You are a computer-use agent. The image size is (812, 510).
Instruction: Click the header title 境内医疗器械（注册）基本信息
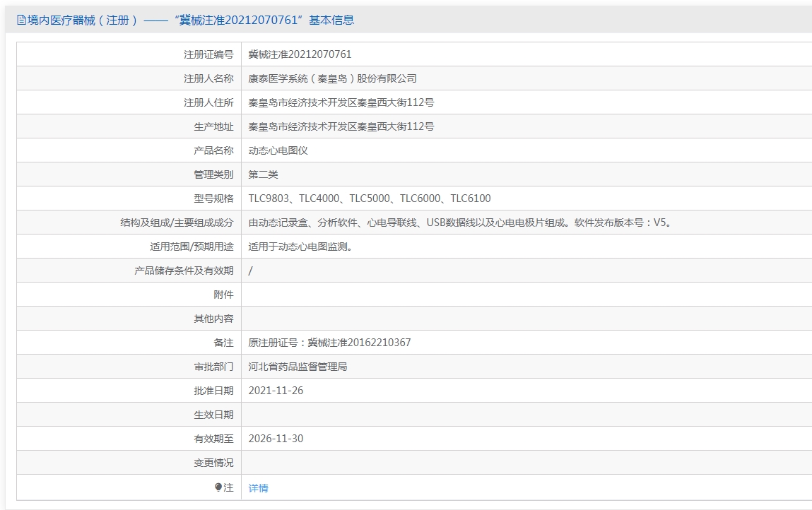click(185, 20)
